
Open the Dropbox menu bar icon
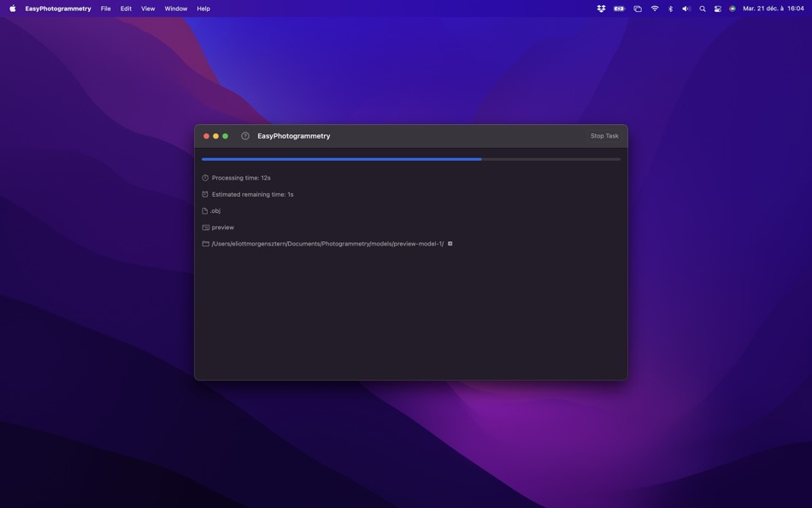pos(601,9)
